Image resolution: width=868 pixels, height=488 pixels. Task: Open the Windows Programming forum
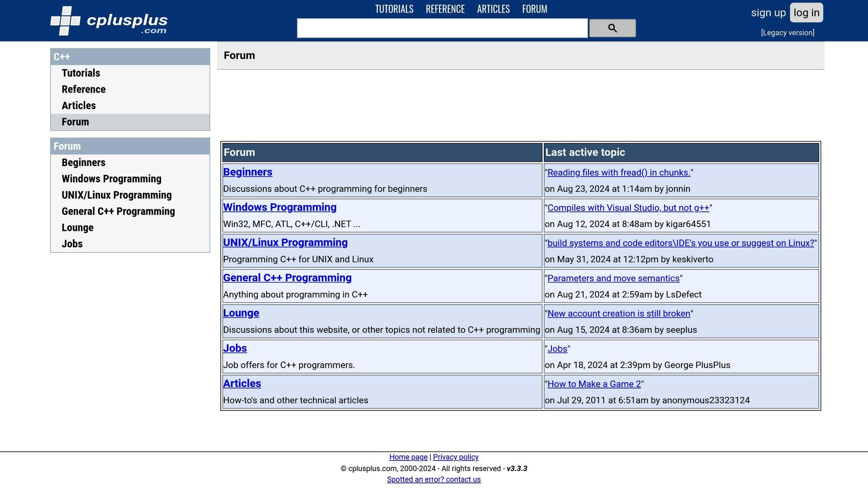coord(280,207)
